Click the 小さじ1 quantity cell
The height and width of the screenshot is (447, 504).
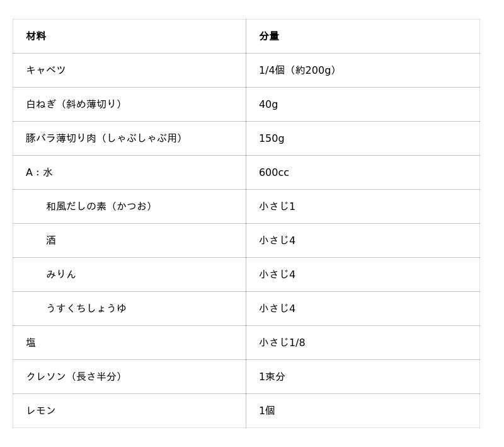click(277, 207)
